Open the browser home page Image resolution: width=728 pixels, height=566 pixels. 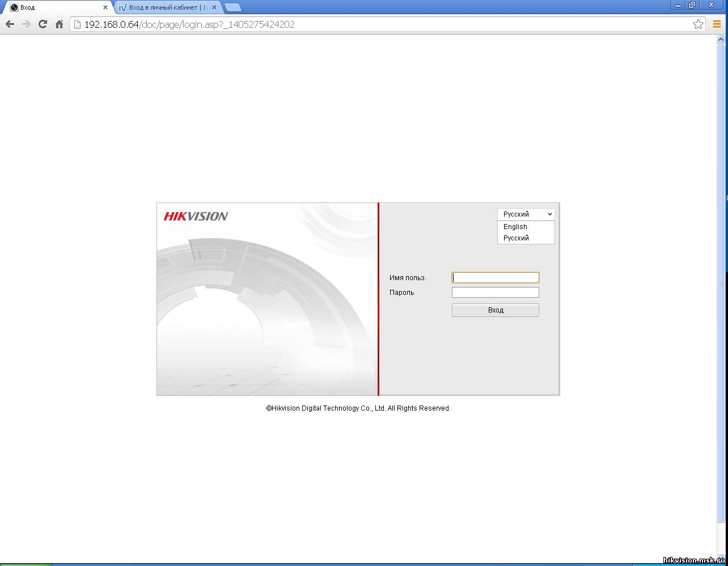[x=59, y=24]
